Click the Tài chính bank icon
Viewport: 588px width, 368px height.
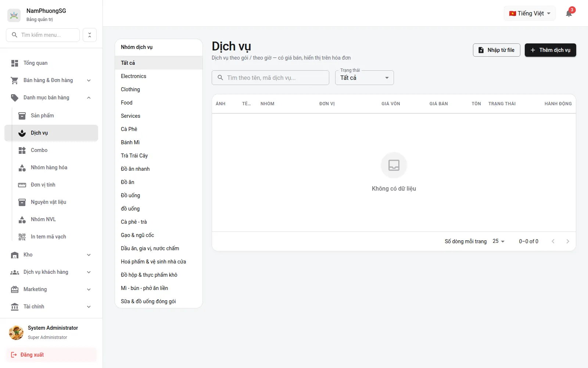pos(15,307)
